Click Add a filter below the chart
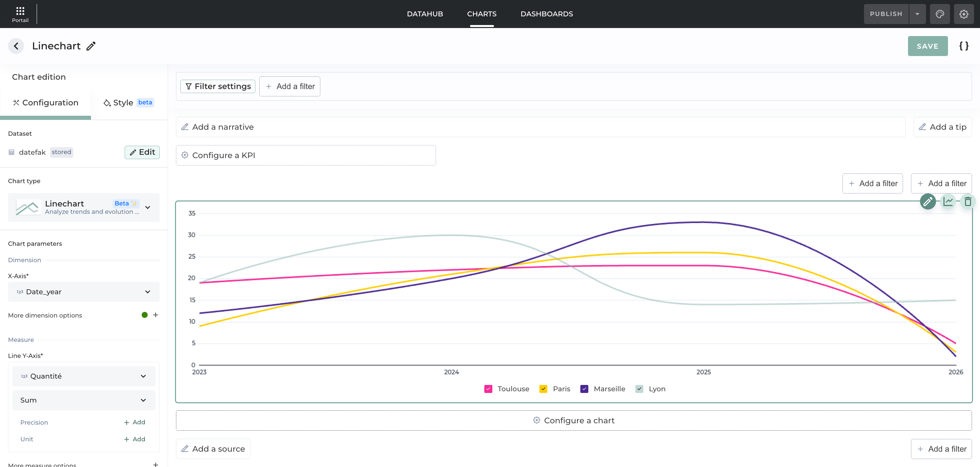 (x=941, y=449)
